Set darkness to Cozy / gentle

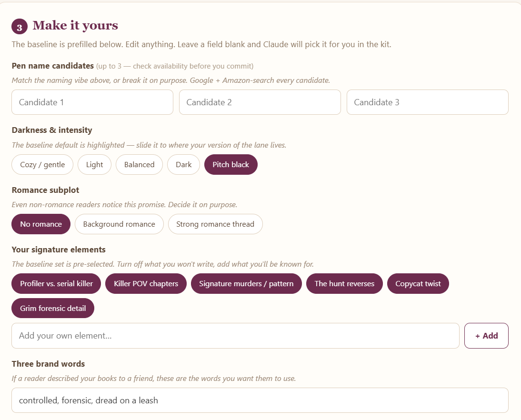point(42,164)
